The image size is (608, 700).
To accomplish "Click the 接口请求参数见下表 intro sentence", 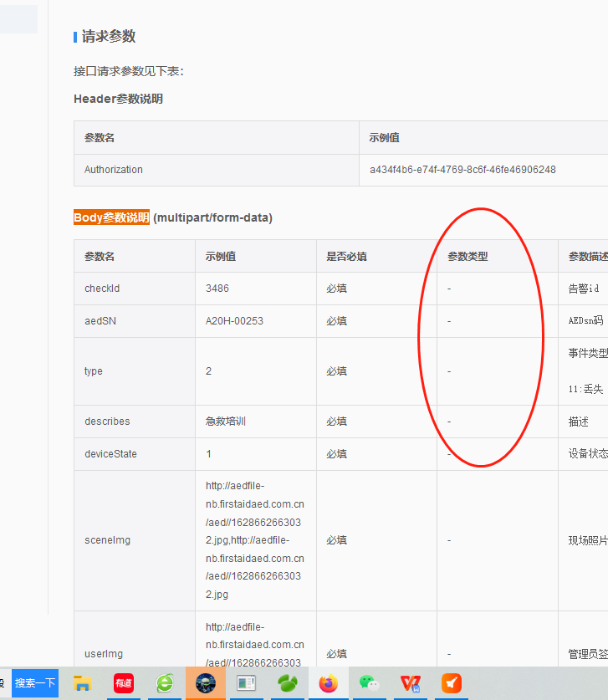I will click(x=129, y=71).
